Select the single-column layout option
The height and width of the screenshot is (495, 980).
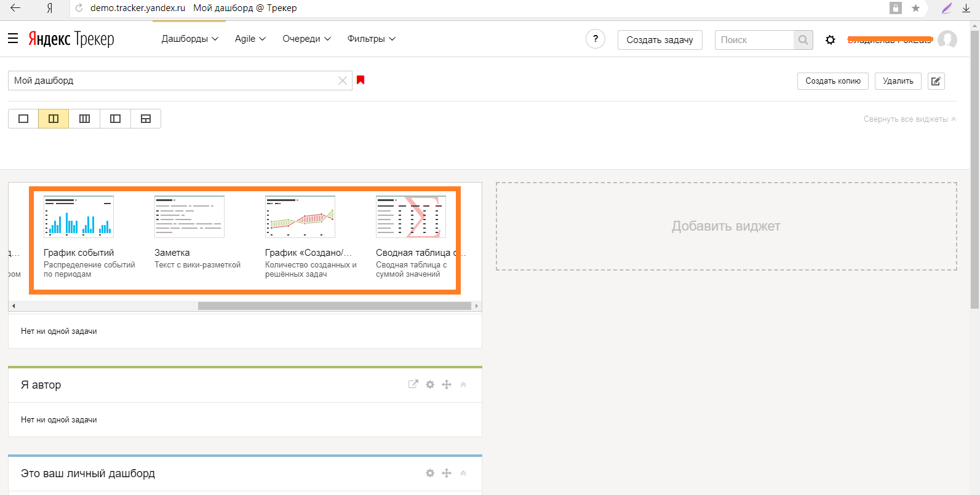(23, 119)
